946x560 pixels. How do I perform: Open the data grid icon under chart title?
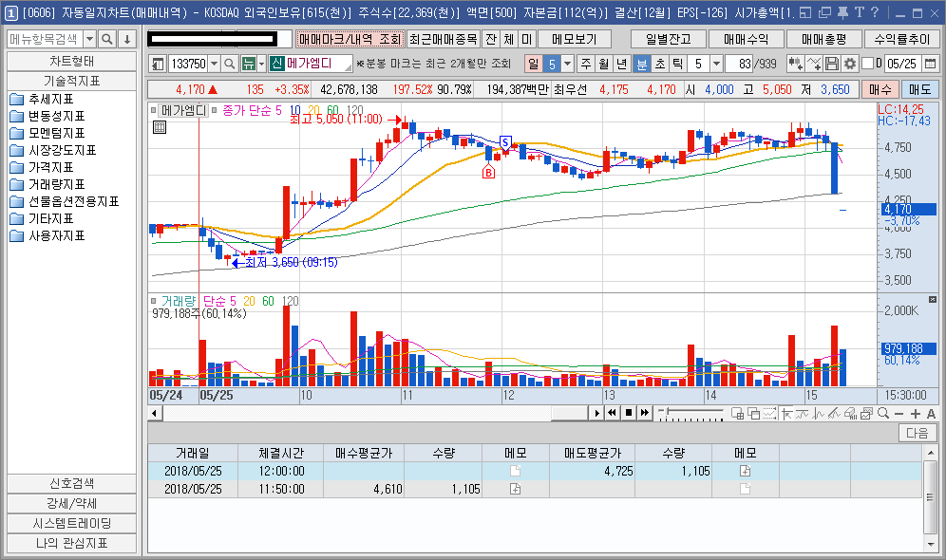[x=160, y=127]
